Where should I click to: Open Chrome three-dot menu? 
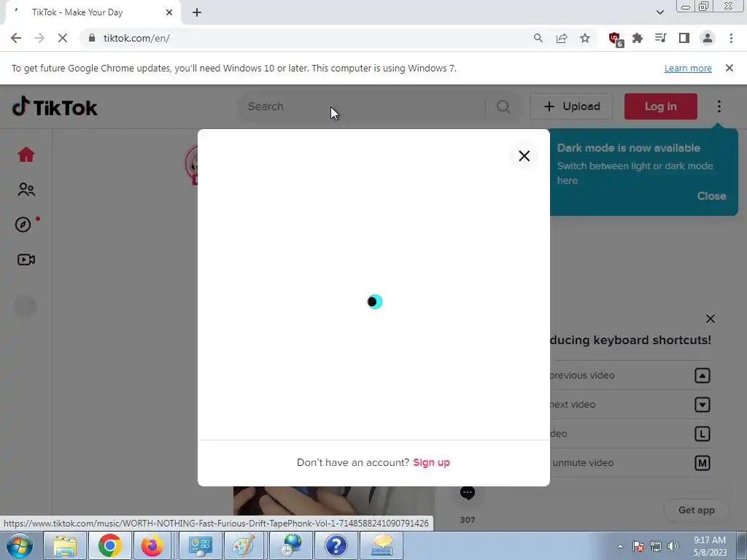click(731, 38)
